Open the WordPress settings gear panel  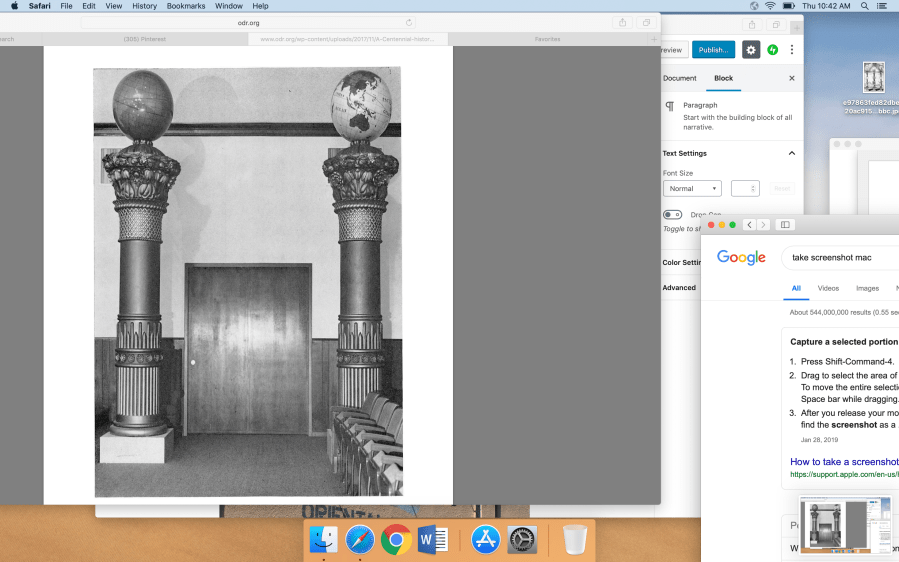(752, 50)
